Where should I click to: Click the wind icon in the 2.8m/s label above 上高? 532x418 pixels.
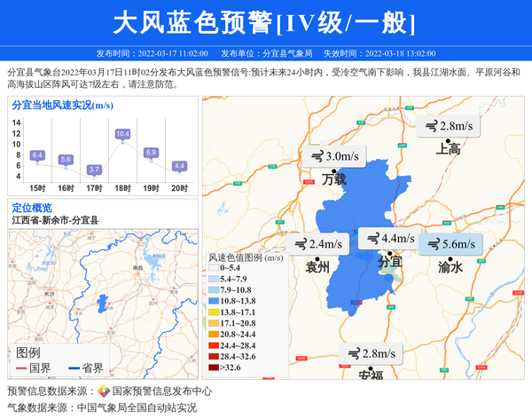[x=430, y=126]
